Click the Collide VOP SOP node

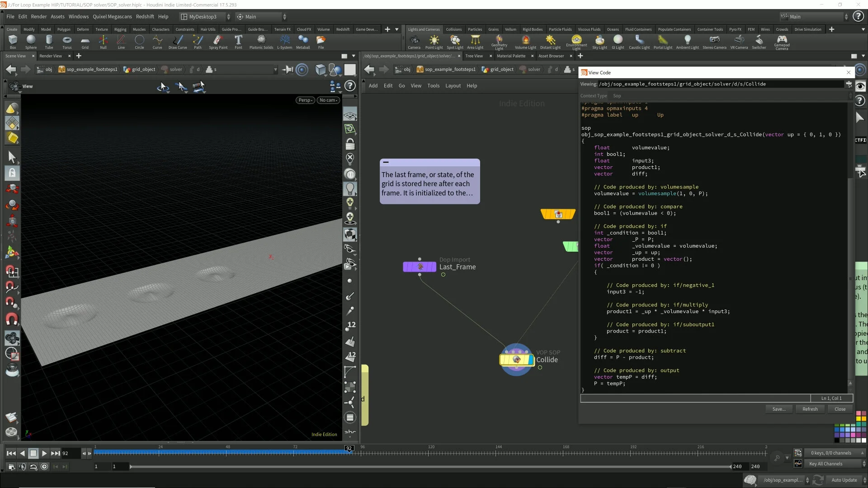tap(517, 360)
